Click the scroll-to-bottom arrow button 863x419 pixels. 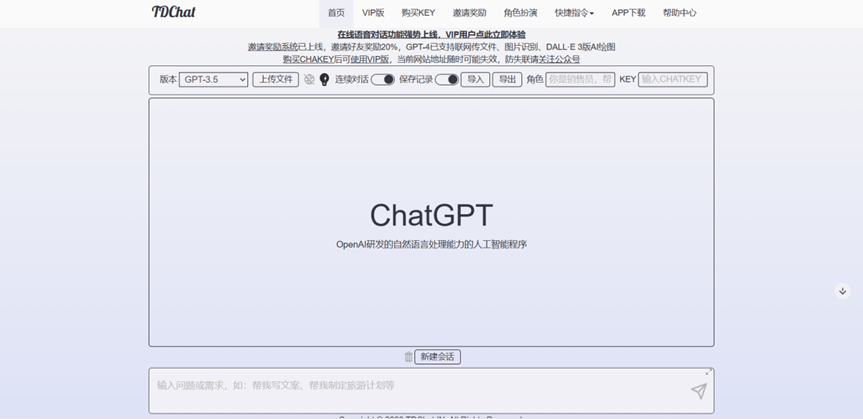point(843,291)
